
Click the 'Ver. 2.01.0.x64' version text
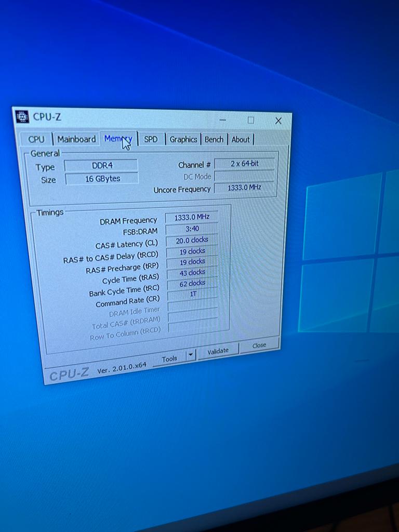pyautogui.click(x=122, y=368)
